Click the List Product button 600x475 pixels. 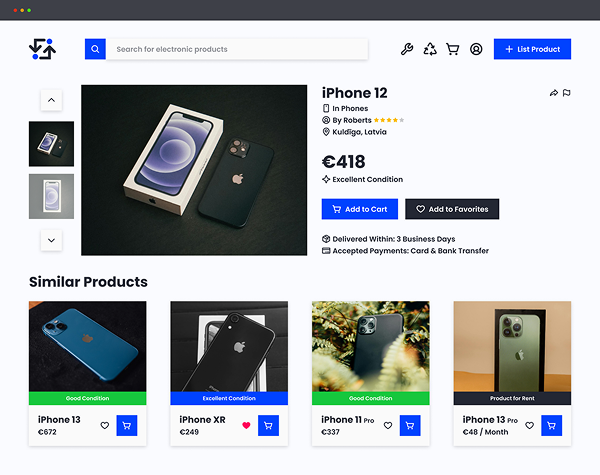point(532,49)
